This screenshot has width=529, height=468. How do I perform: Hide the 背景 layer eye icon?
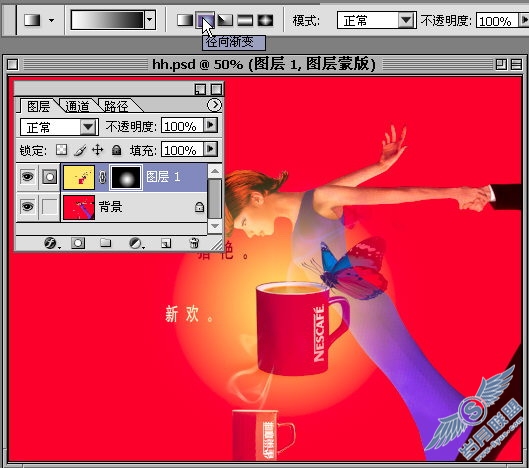27,206
